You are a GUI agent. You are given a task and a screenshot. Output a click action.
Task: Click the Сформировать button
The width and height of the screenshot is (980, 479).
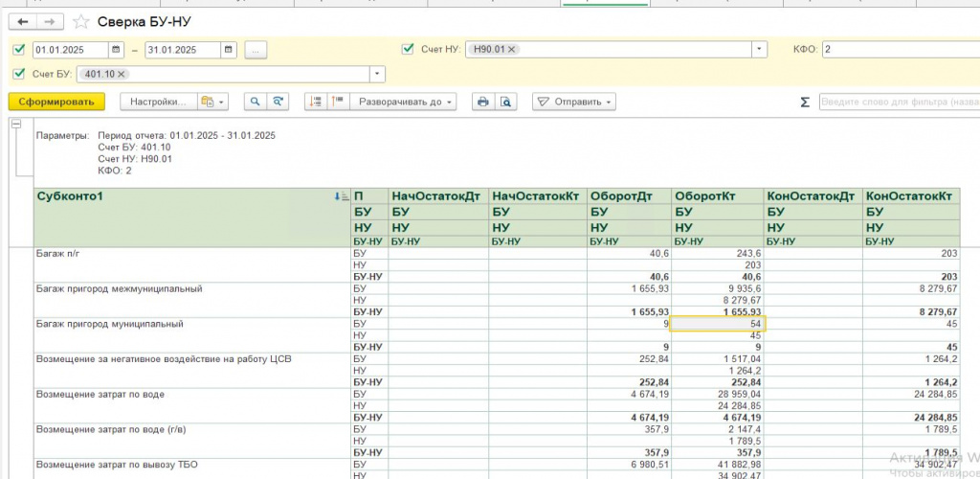coord(56,102)
